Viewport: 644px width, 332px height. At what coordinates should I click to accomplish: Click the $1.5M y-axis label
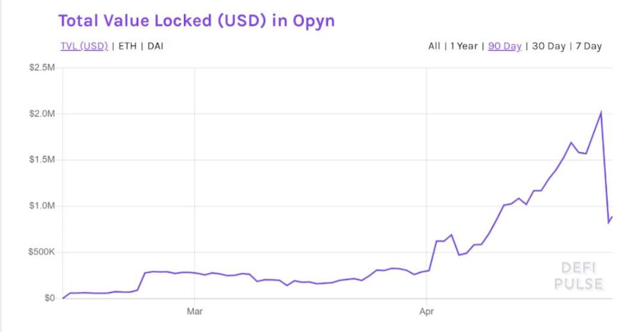[x=42, y=159]
